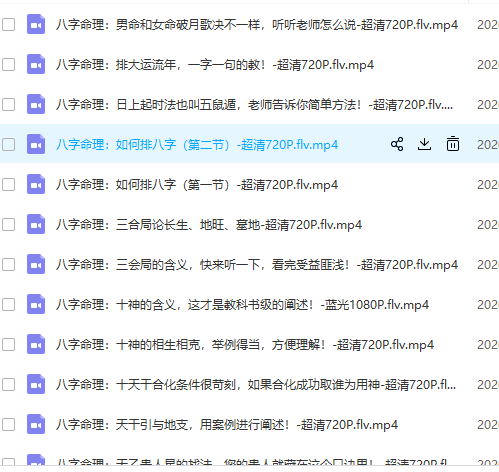Image resolution: width=499 pixels, height=472 pixels.
Task: Open 排大运流年 video file name
Action: pyautogui.click(x=215, y=65)
